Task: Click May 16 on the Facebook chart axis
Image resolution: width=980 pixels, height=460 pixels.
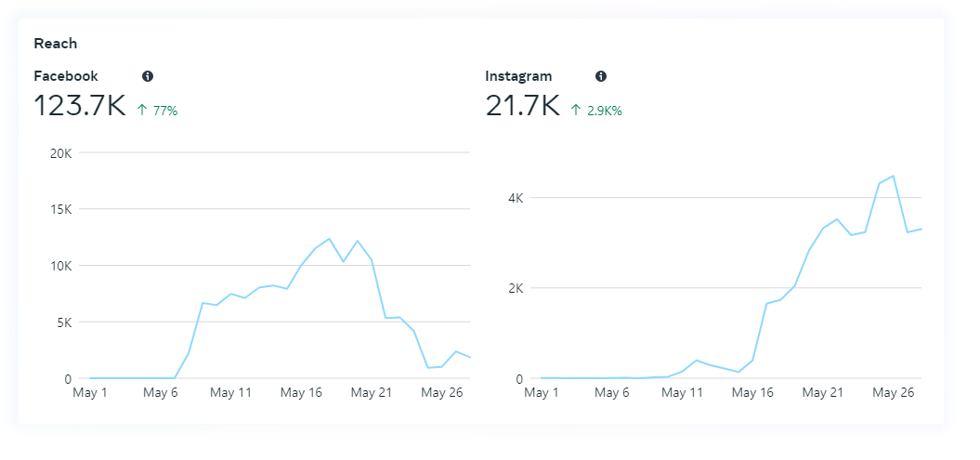Action: pyautogui.click(x=301, y=393)
